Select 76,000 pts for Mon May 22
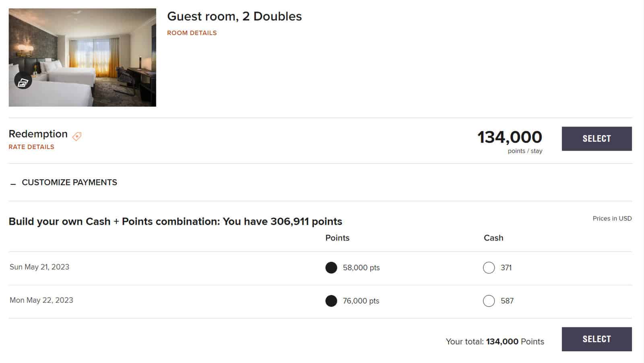644x363 pixels. [331, 301]
